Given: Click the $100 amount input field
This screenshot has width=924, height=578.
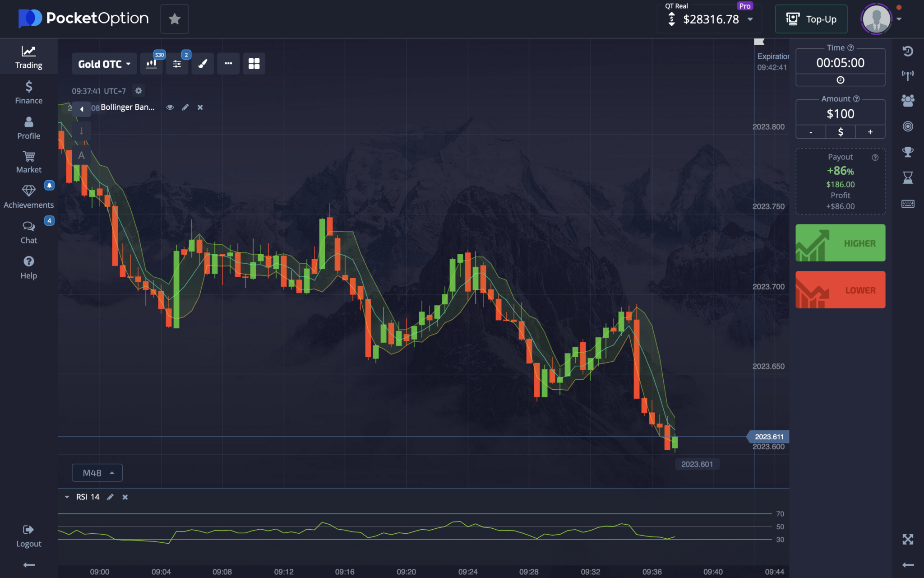Looking at the screenshot, I should click(840, 113).
